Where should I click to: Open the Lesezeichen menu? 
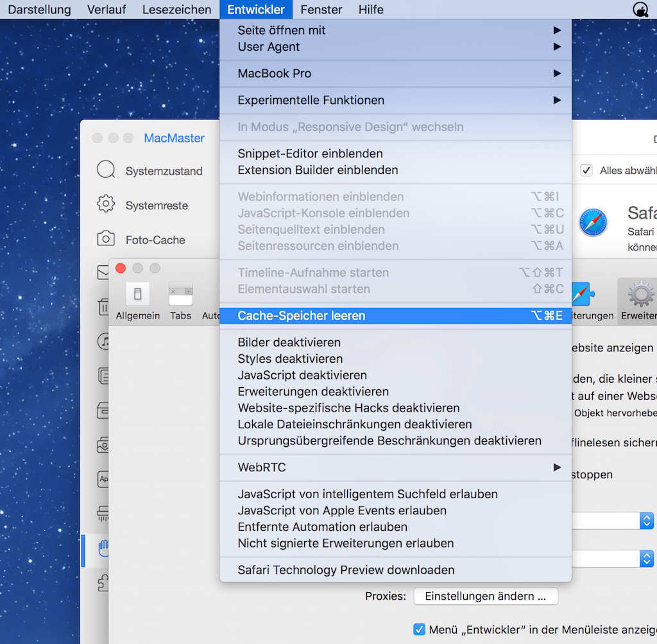(176, 9)
